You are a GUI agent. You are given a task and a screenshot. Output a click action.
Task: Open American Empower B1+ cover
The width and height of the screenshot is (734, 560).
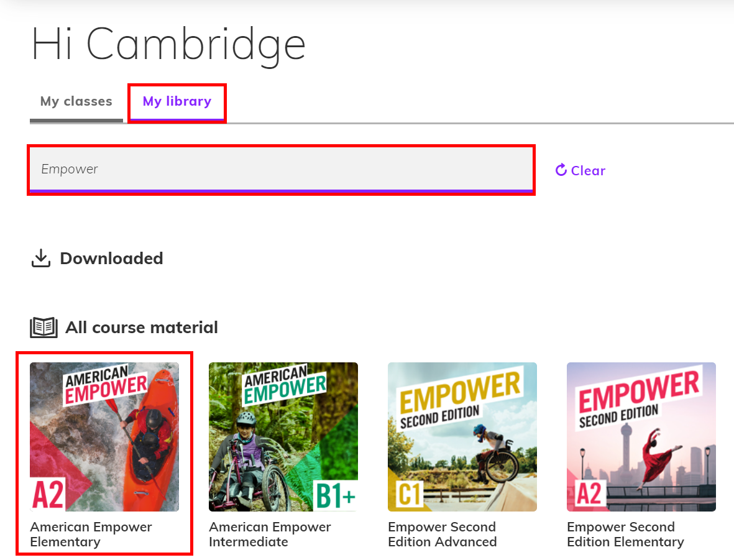click(x=283, y=437)
